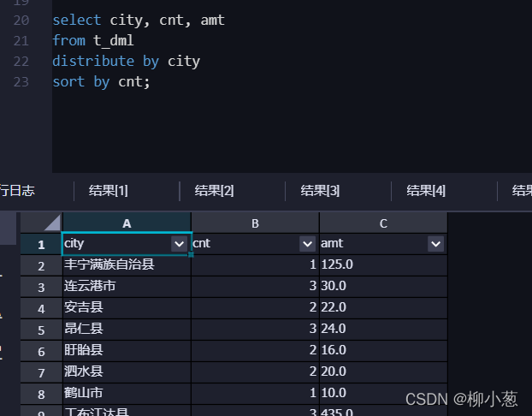The image size is (532, 416).
Task: Open the 行日志 log tab
Action: coord(17,191)
